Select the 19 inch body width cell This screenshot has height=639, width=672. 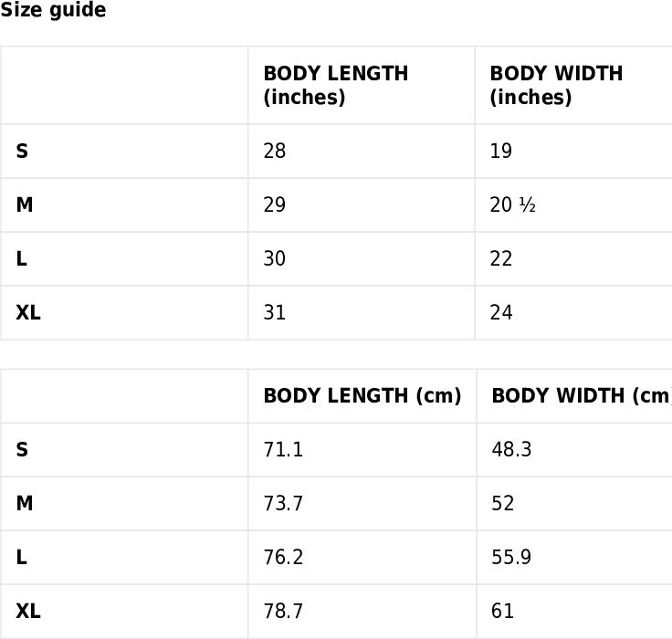coord(501,152)
